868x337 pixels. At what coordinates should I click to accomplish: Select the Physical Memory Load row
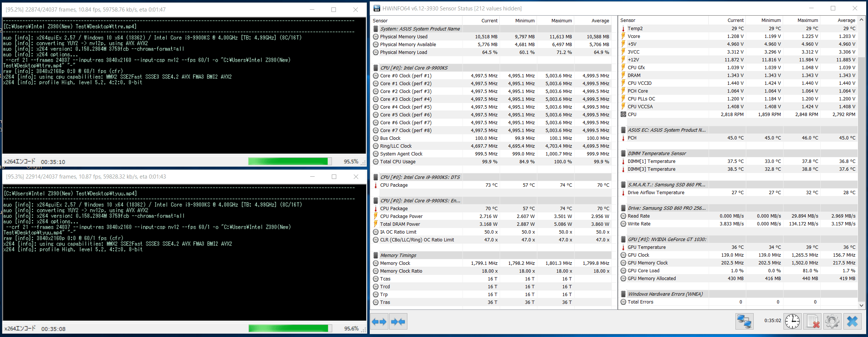tap(492, 52)
